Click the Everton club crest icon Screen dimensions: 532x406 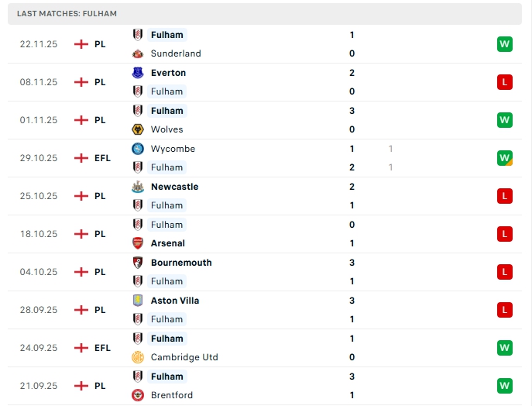pyautogui.click(x=138, y=73)
